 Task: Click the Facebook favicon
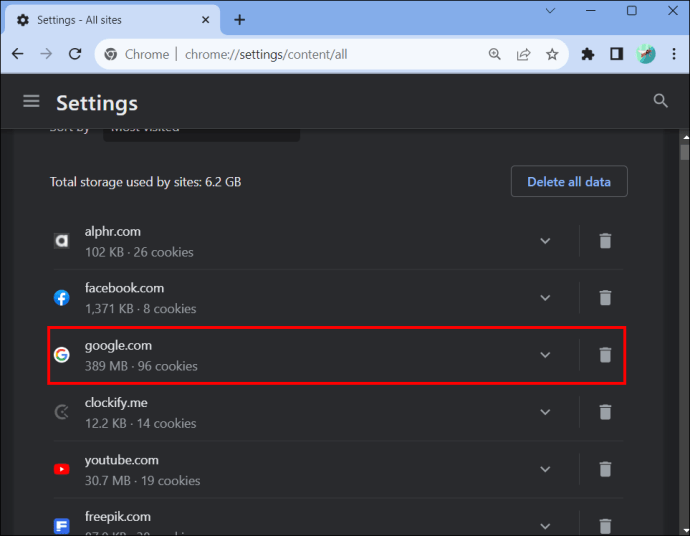click(x=62, y=297)
